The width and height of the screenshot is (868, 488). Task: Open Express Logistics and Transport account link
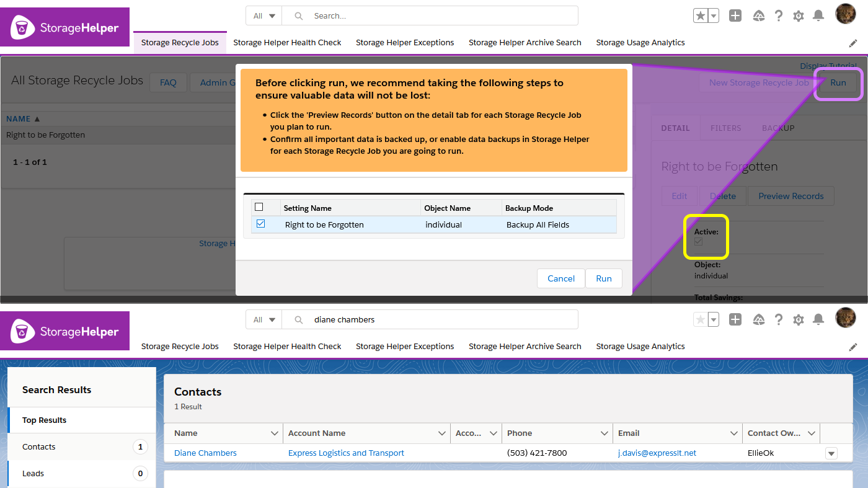click(346, 453)
